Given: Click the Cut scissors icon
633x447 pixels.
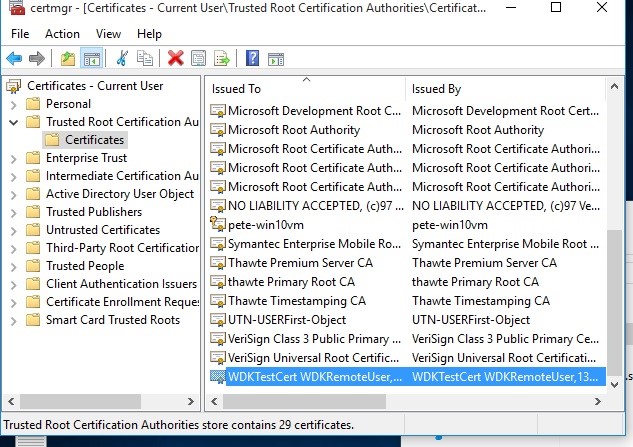Looking at the screenshot, I should (122, 58).
